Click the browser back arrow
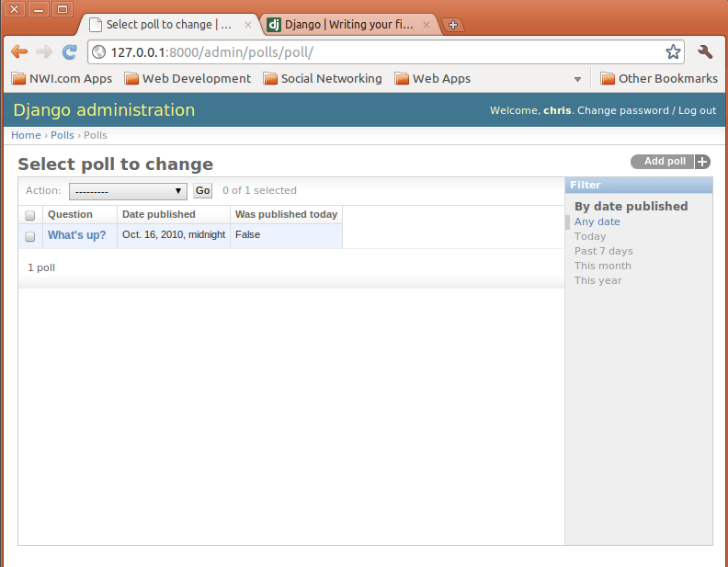The width and height of the screenshot is (728, 567). (19, 51)
